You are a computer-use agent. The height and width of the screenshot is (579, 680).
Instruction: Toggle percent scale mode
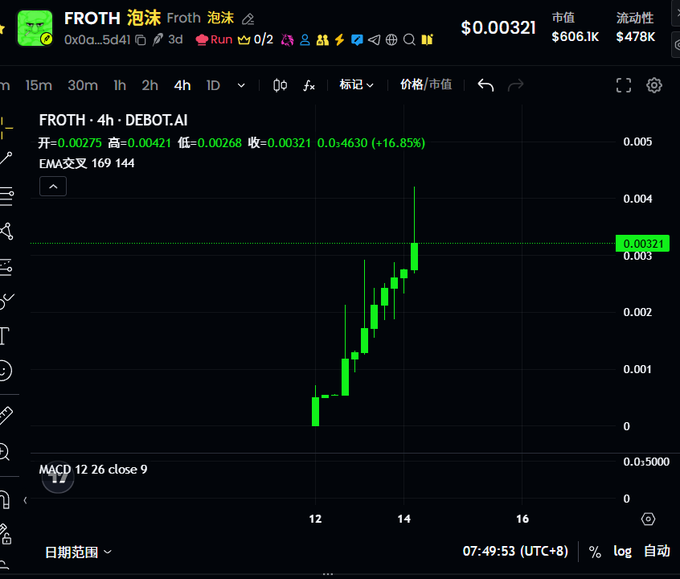click(x=595, y=552)
